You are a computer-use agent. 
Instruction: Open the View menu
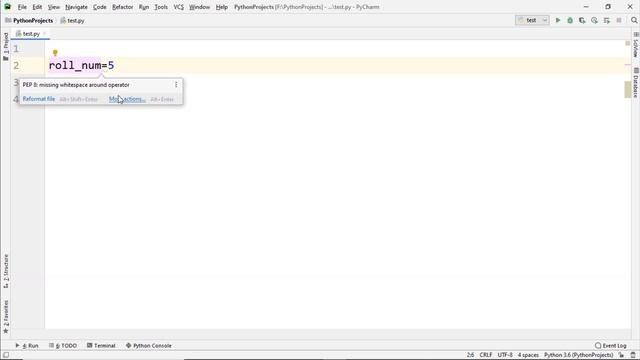tap(53, 7)
